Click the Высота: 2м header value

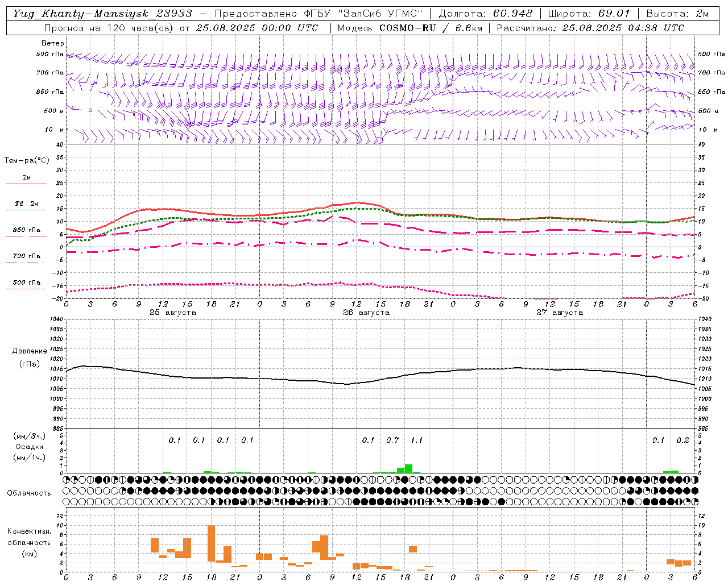[677, 14]
